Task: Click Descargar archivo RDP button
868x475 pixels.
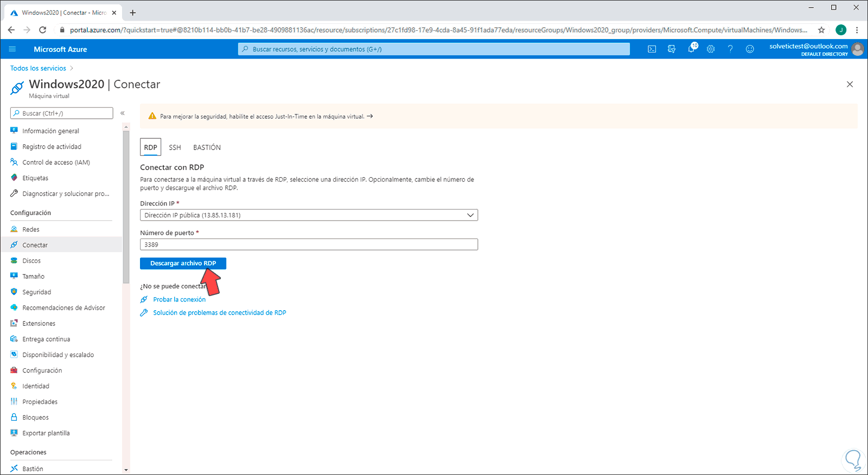Action: tap(183, 264)
